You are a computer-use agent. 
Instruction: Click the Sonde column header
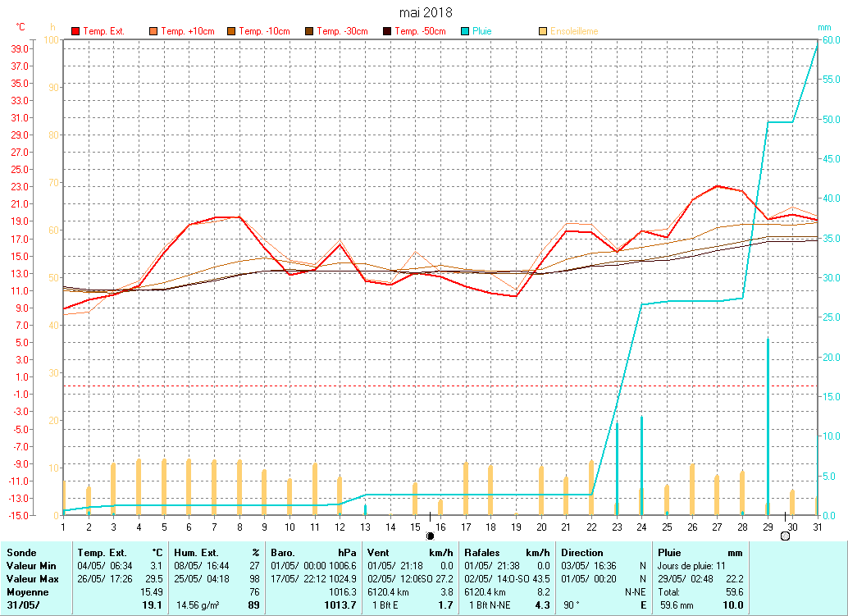point(21,553)
